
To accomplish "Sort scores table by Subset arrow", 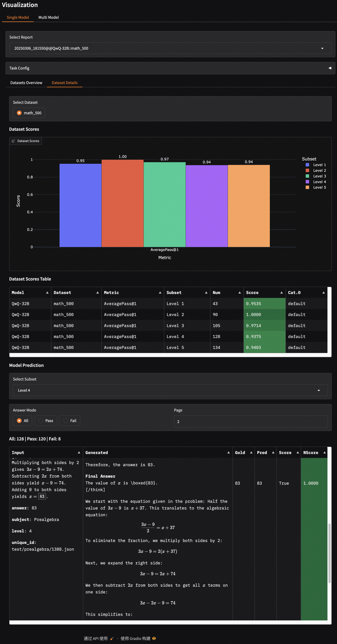I will point(206,293).
